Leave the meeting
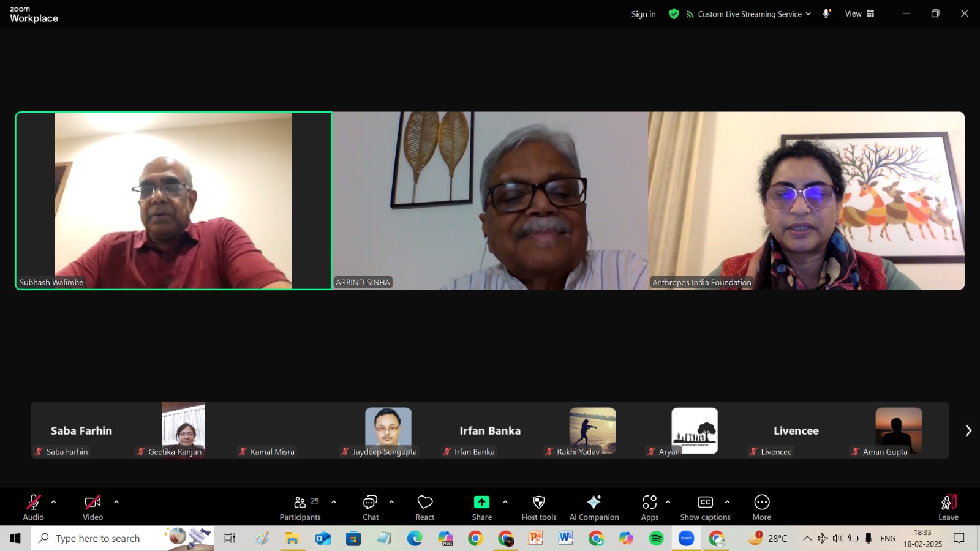980x551 pixels. pyautogui.click(x=948, y=508)
